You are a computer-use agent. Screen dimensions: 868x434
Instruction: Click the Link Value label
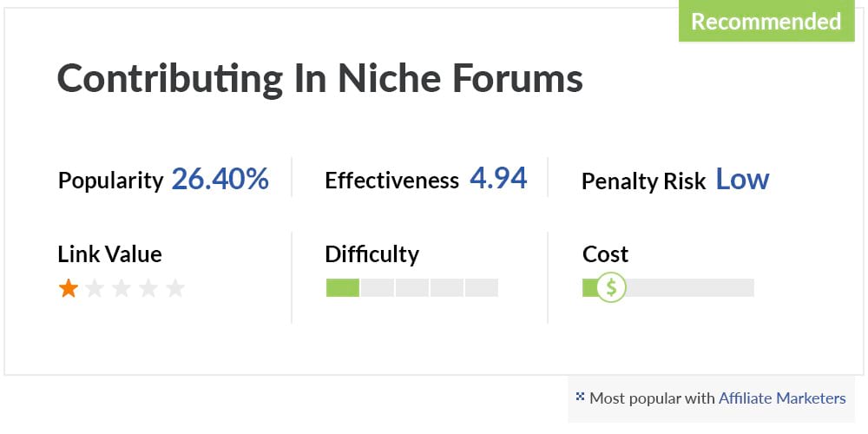pos(109,254)
